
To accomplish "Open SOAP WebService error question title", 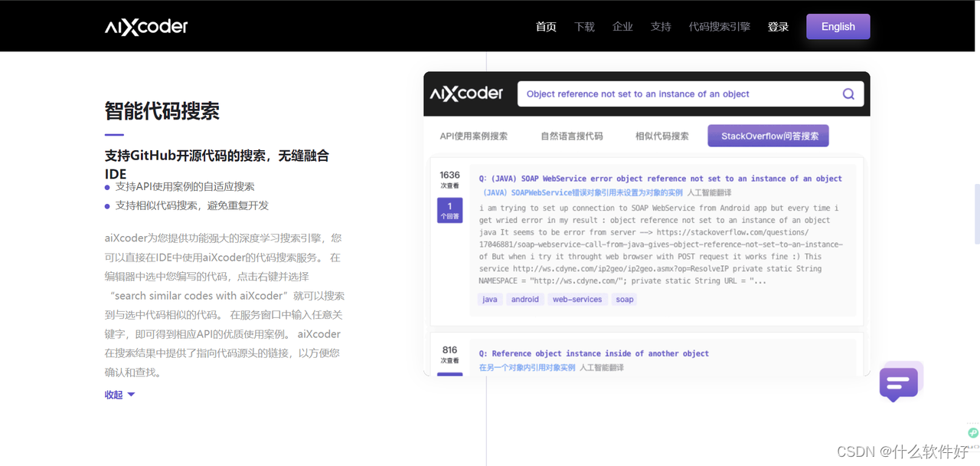I will click(x=661, y=179).
